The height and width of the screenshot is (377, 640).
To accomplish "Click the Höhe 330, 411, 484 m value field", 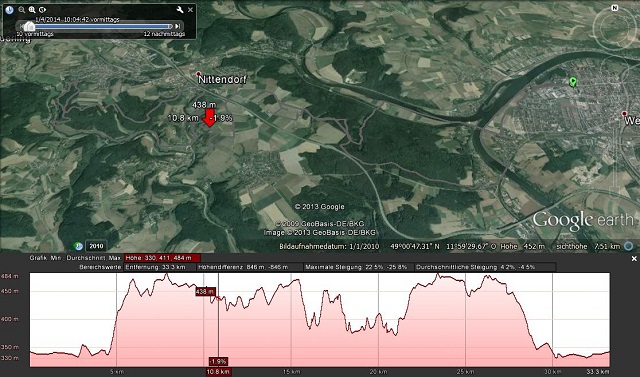I will [x=162, y=258].
